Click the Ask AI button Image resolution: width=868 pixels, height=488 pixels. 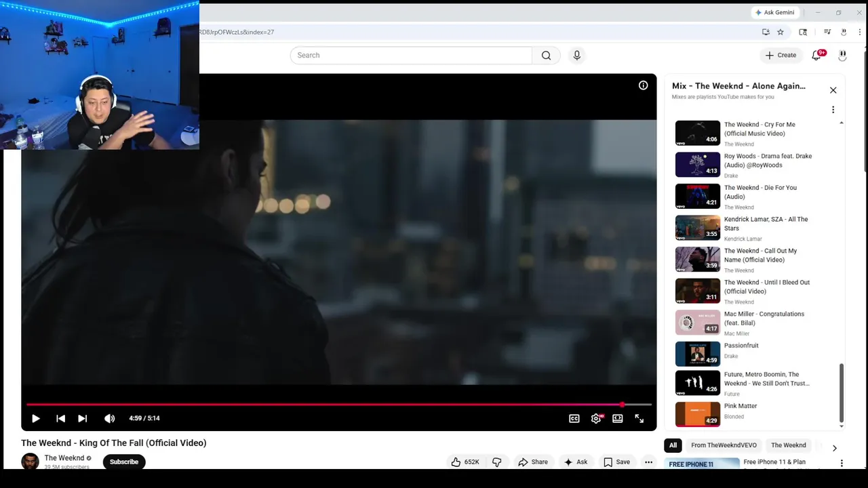pyautogui.click(x=575, y=462)
